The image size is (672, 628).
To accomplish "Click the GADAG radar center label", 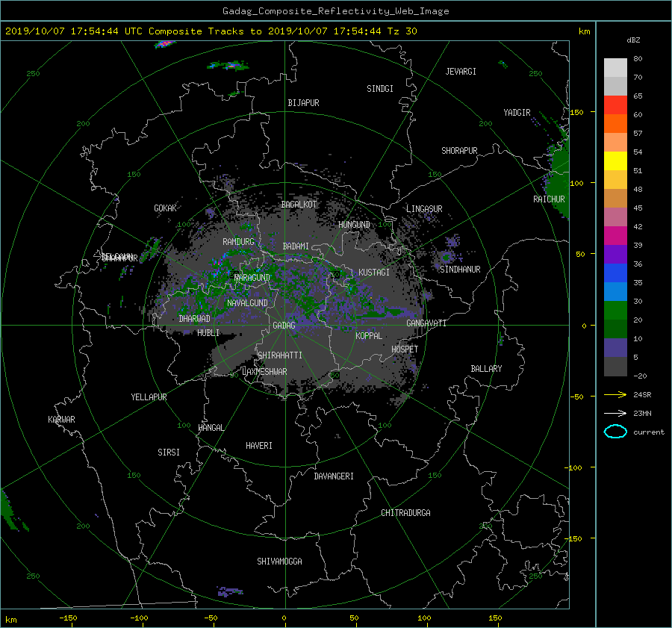I will tap(284, 326).
